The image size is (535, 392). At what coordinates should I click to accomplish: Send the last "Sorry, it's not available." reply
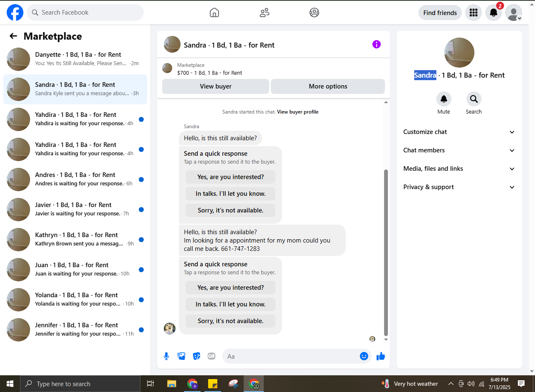coord(231,321)
